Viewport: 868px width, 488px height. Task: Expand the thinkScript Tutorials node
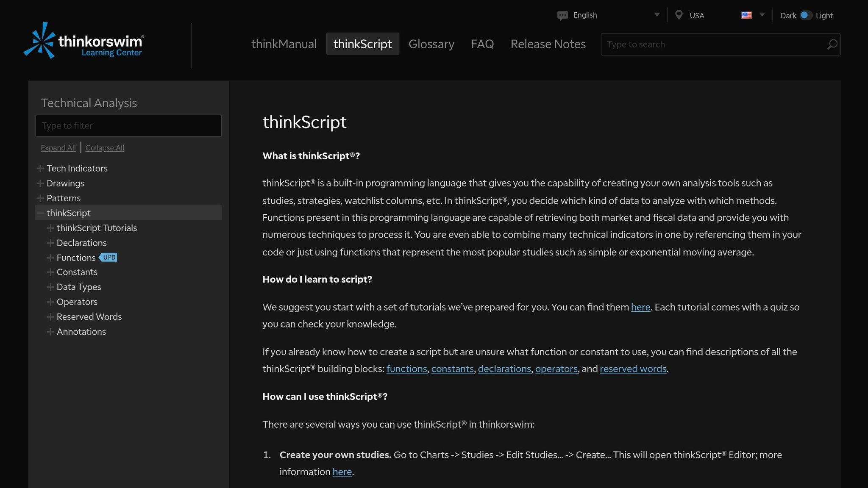coord(50,228)
